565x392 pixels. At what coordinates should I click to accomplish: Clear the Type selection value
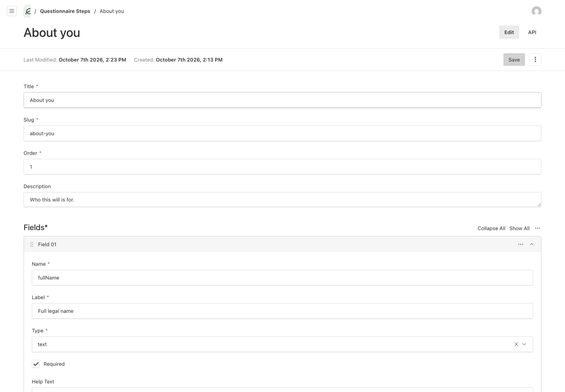click(516, 344)
